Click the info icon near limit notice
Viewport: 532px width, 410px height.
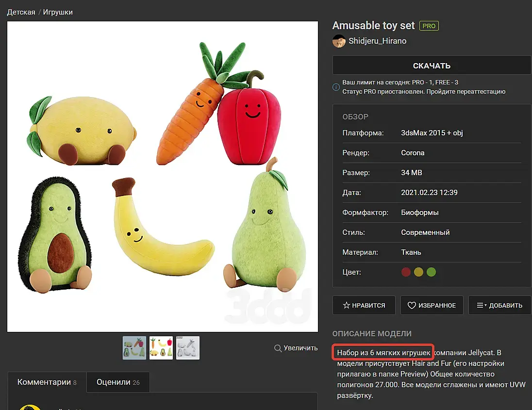point(336,87)
